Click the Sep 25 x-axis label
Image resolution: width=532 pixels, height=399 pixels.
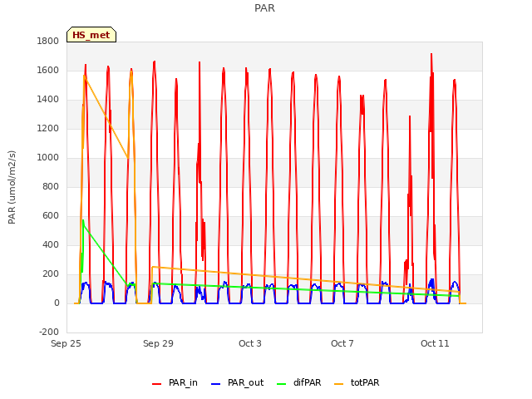coord(66,343)
